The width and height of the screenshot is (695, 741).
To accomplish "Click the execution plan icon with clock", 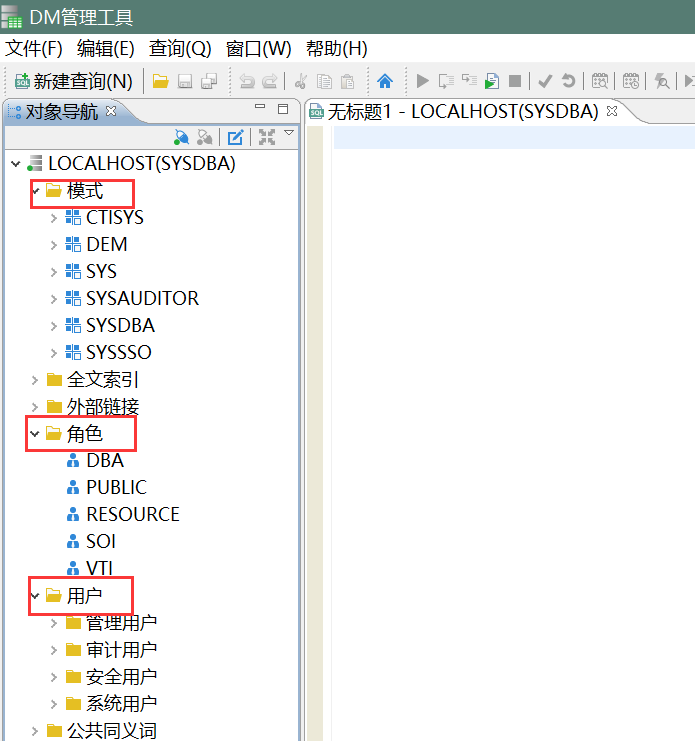I will coord(631,81).
